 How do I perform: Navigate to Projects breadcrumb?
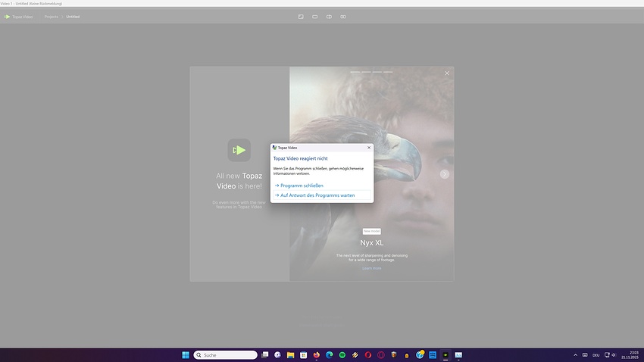tap(51, 17)
